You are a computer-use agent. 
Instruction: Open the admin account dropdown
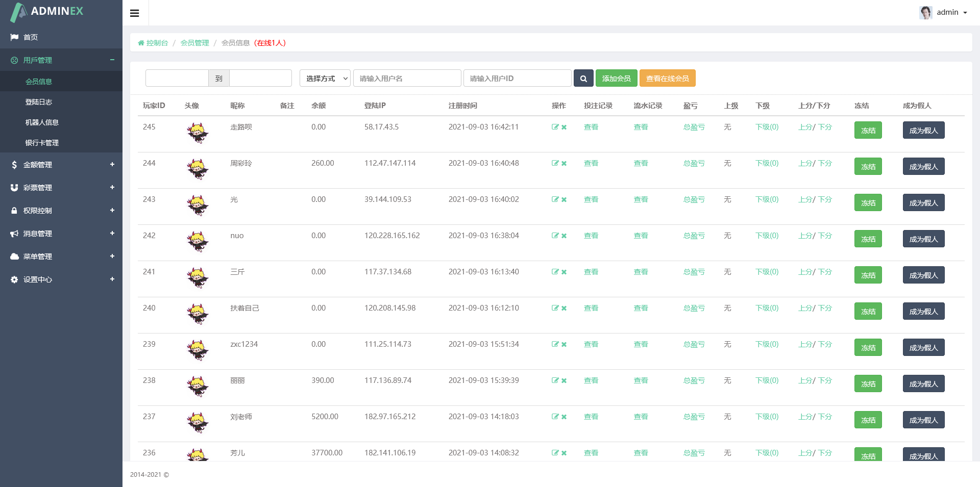tap(943, 13)
